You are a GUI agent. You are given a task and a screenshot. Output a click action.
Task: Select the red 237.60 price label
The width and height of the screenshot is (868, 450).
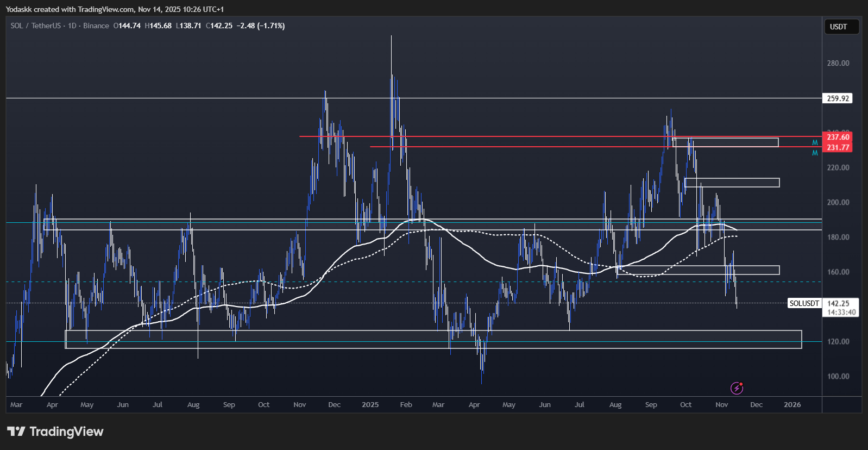tap(838, 137)
